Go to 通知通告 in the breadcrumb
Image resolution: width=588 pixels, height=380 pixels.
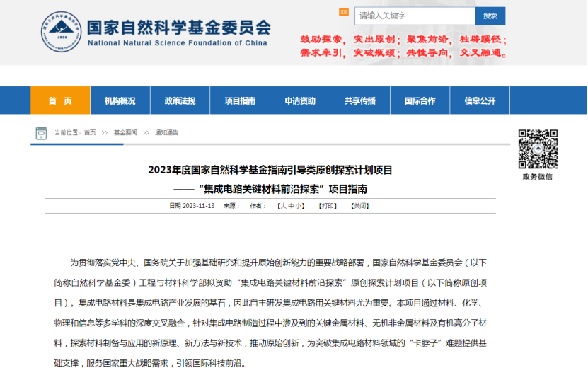point(166,133)
